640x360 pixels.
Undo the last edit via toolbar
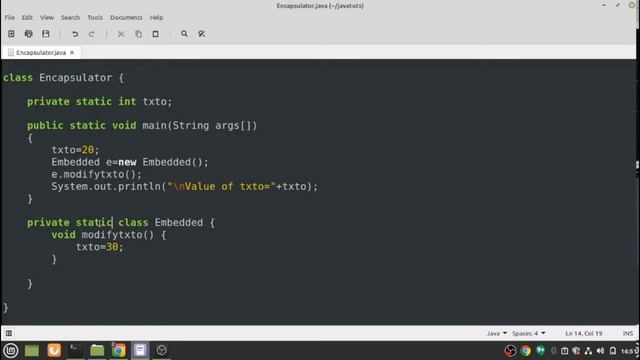pos(75,34)
